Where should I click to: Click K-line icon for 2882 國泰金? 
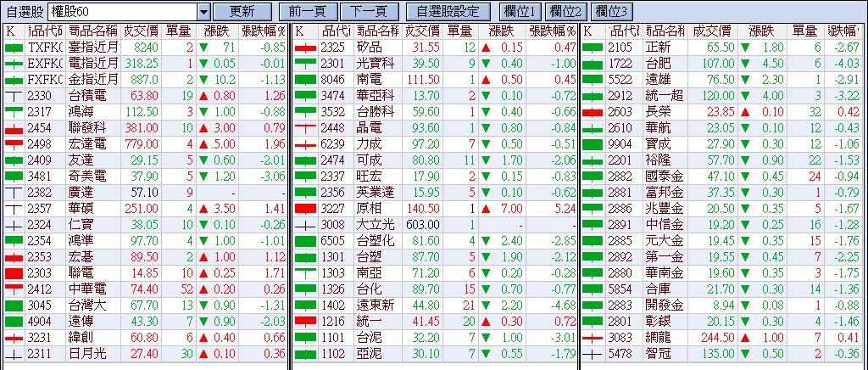pos(593,177)
